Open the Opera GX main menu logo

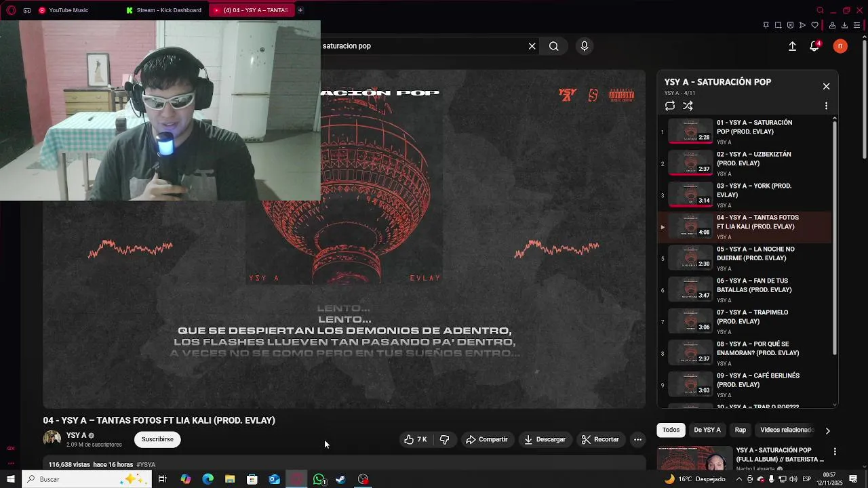tap(11, 10)
